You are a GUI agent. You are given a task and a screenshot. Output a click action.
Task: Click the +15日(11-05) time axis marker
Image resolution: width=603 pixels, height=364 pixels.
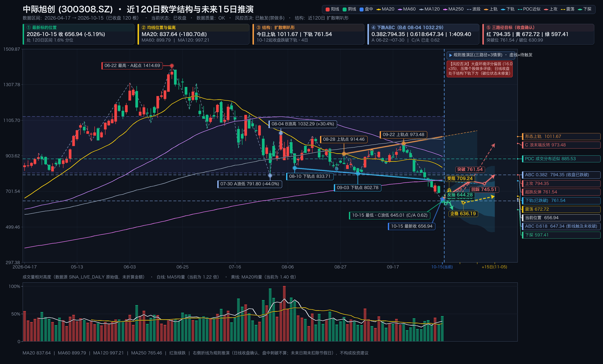pyautogui.click(x=494, y=267)
